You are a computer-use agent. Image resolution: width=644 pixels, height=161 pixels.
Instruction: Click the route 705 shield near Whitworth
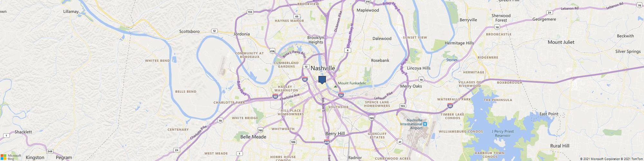click(260, 130)
